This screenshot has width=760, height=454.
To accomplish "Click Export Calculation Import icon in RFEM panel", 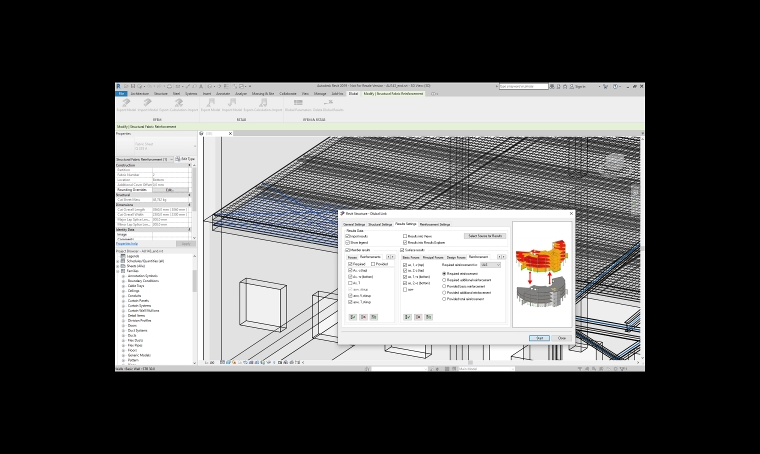I will point(179,104).
